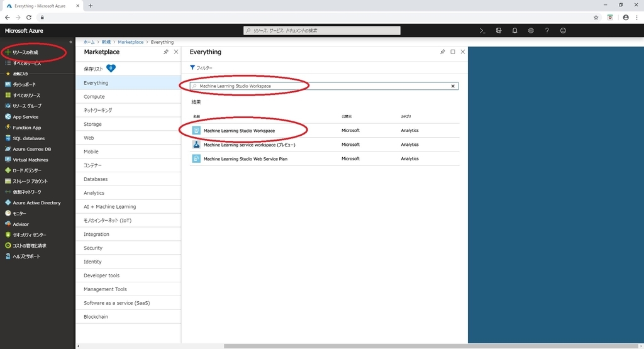644x349 pixels.
Task: Open the Machine Learning Studio Web Service Plan result
Action: coord(325,158)
